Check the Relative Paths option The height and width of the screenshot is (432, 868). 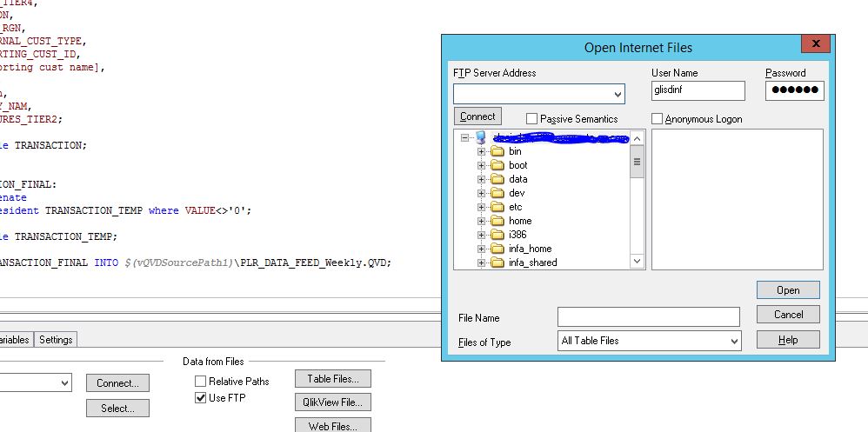[200, 381]
